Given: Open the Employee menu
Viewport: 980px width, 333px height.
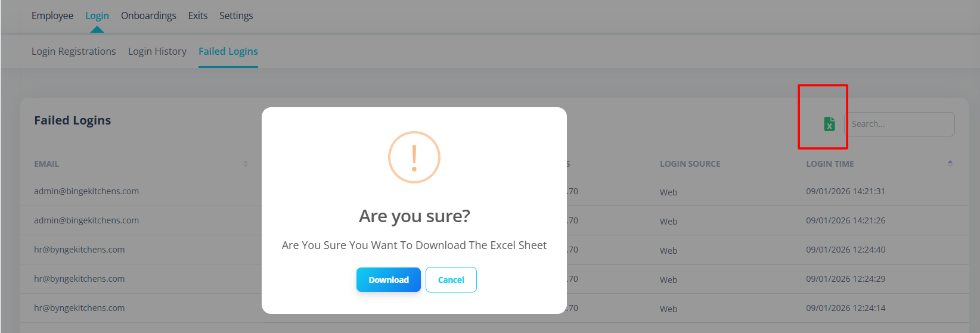Looking at the screenshot, I should (x=52, y=15).
